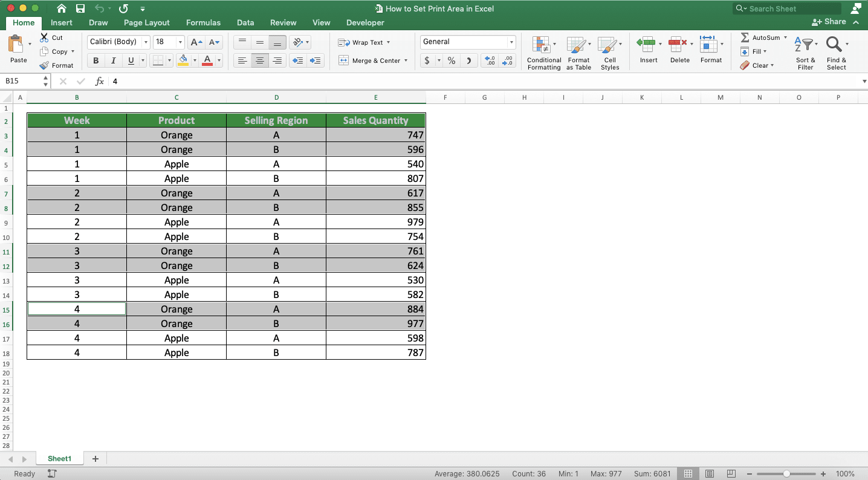
Task: Expand the Merge & Center options
Action: pos(406,60)
